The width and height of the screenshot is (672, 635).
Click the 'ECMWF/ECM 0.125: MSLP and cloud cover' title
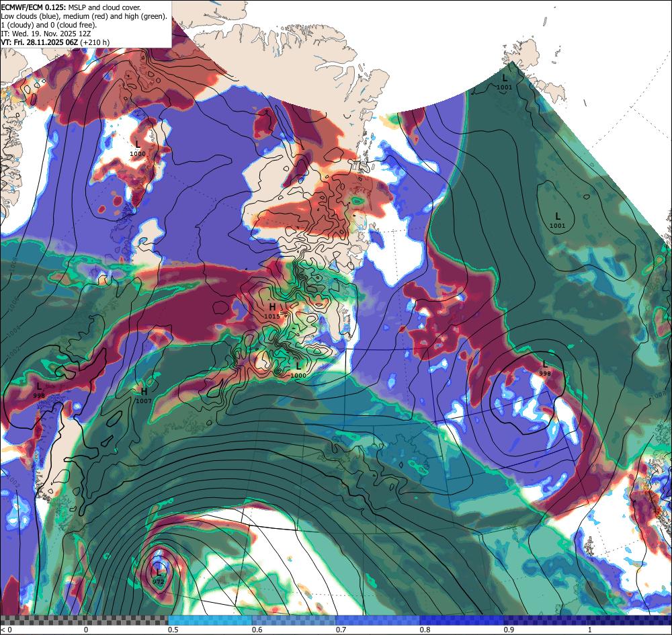click(x=71, y=7)
